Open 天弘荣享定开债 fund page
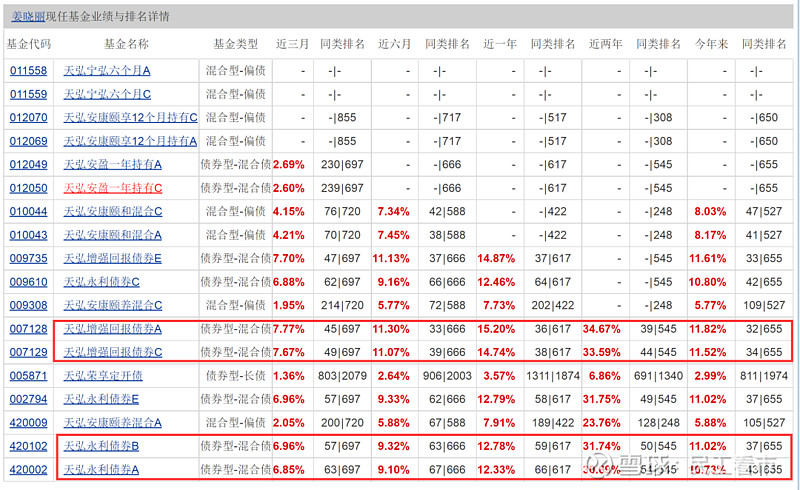Image resolution: width=800 pixels, height=490 pixels. [x=103, y=376]
